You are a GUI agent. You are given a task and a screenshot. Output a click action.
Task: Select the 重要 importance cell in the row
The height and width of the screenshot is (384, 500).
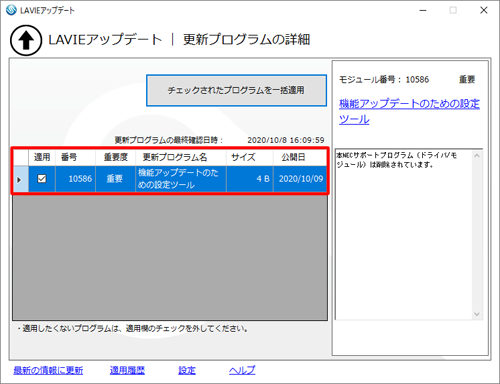point(115,179)
